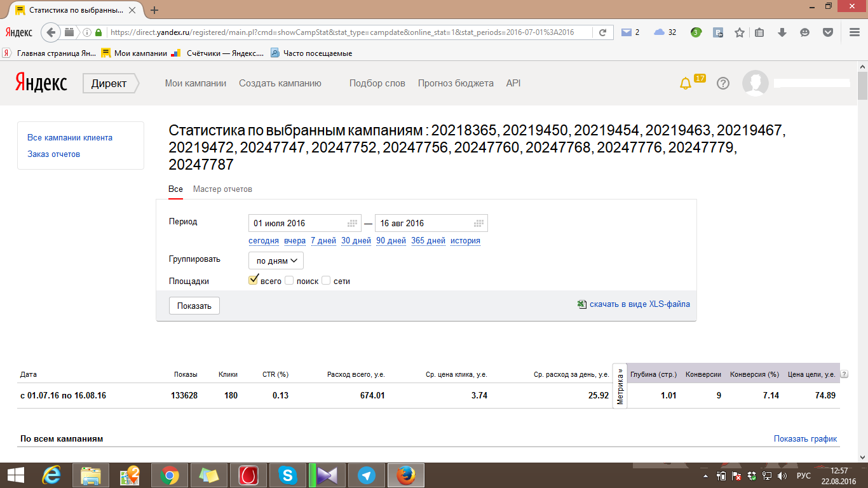Viewport: 868px width, 488px height.
Task: Select the Все tab
Action: coord(175,189)
